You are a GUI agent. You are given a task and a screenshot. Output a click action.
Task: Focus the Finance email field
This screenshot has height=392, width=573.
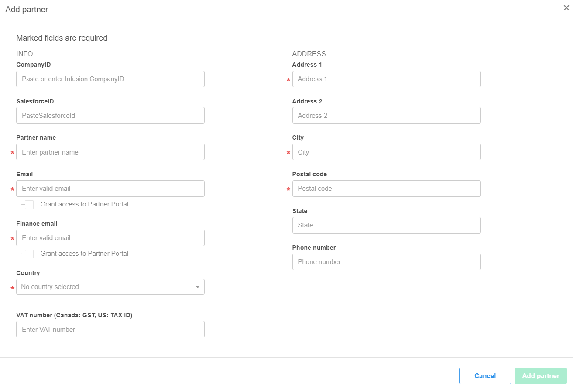pos(110,238)
